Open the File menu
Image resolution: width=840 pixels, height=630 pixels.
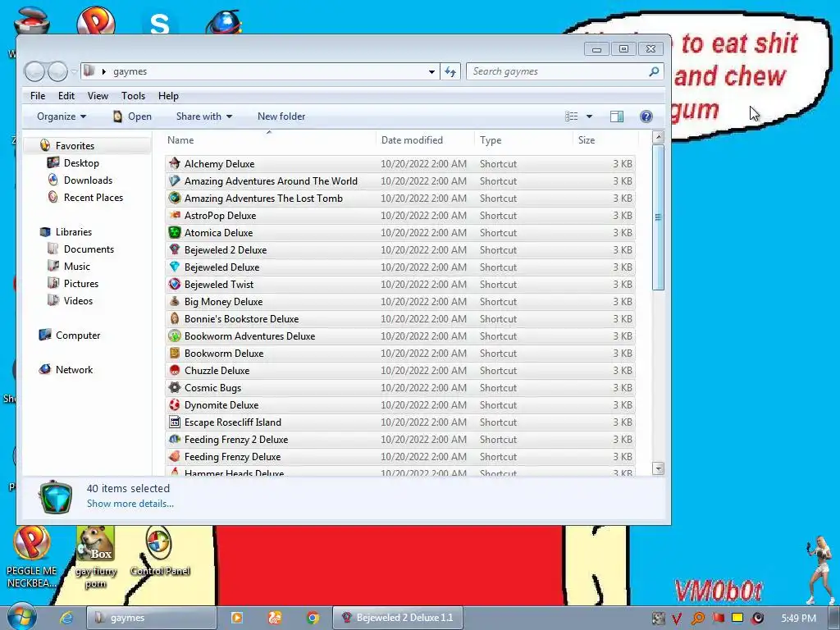(x=38, y=95)
